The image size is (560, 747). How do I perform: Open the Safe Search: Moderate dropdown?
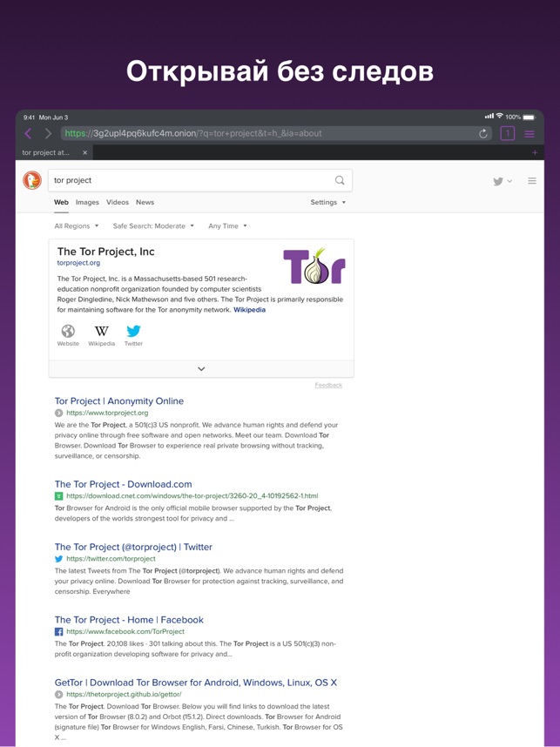(153, 226)
